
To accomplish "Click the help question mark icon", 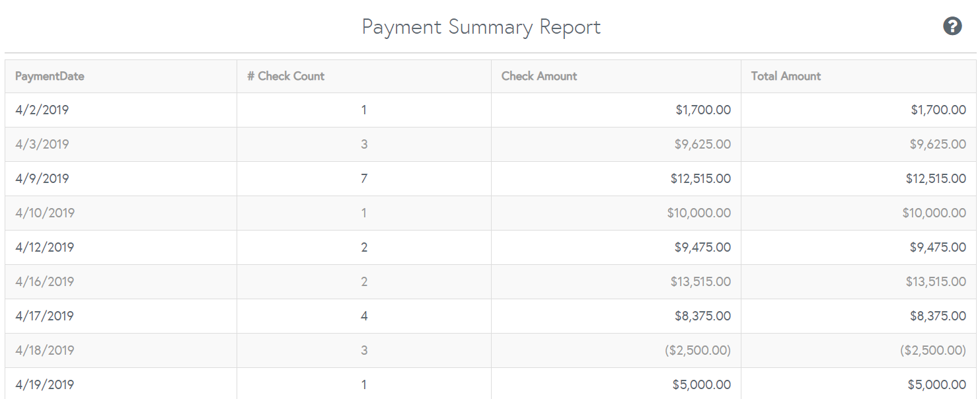I will pos(952,26).
